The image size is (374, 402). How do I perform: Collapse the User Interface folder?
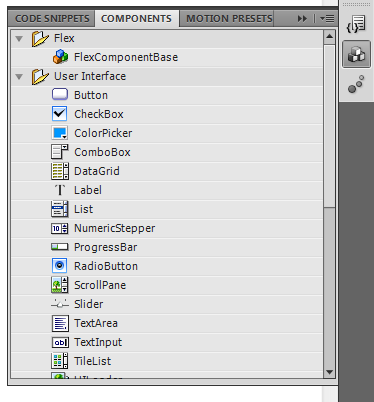[19, 77]
